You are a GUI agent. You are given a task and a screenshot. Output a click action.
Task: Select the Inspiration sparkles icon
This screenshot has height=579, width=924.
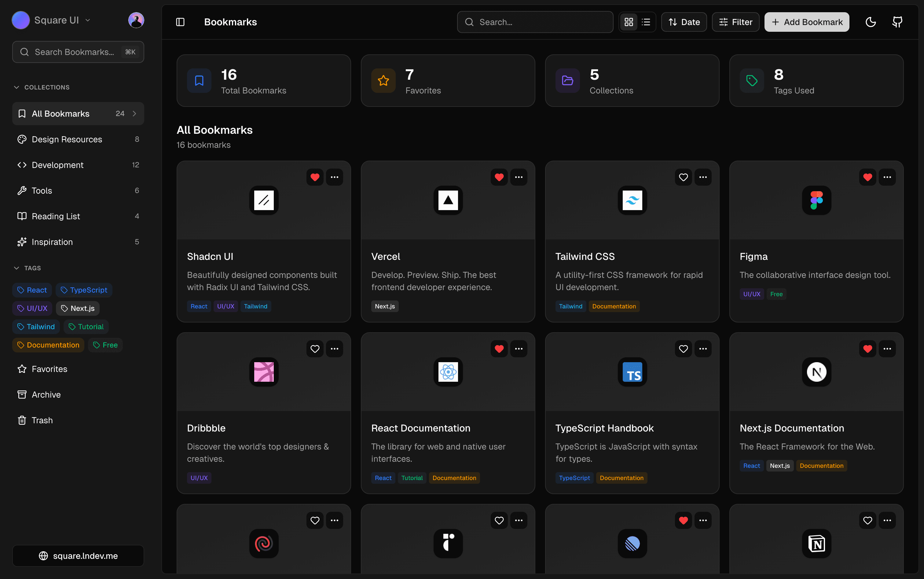point(22,242)
